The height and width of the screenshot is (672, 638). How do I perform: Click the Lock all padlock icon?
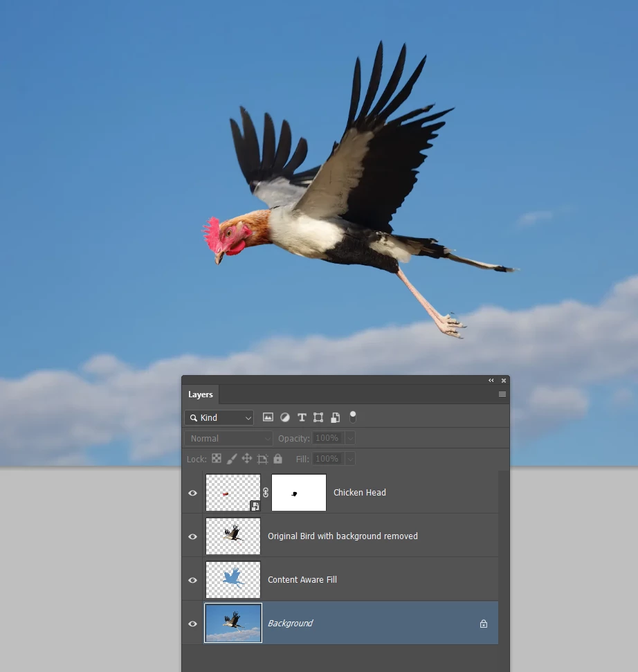point(277,459)
